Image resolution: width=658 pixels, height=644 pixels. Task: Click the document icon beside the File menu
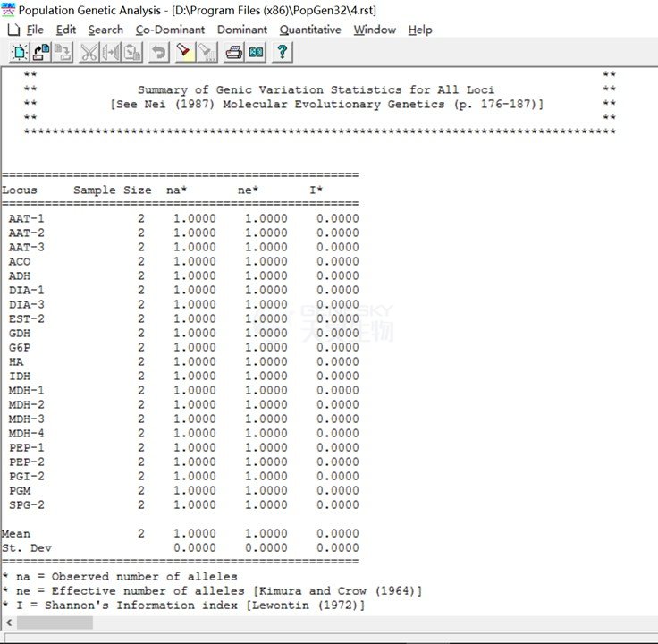[13, 30]
